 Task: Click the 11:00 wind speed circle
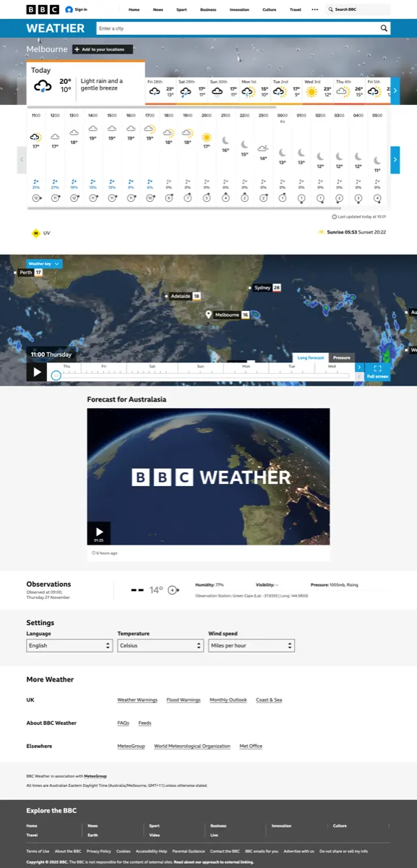[35, 197]
